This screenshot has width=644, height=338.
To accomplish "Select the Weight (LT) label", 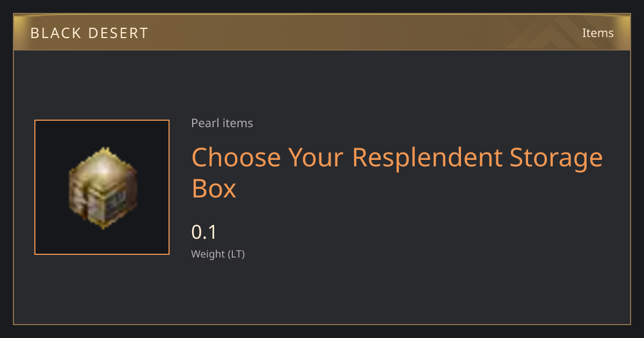I will (218, 254).
